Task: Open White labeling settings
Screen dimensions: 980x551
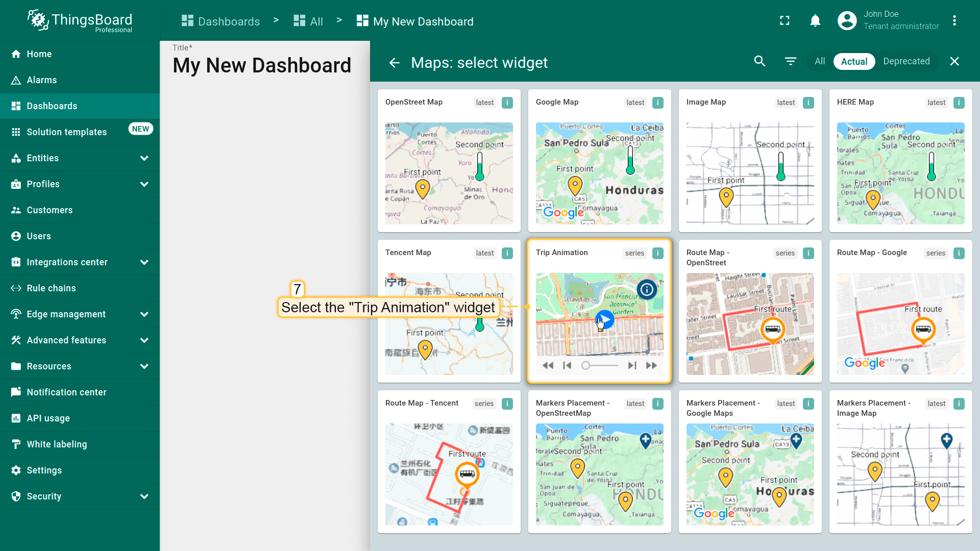Action: point(80,444)
